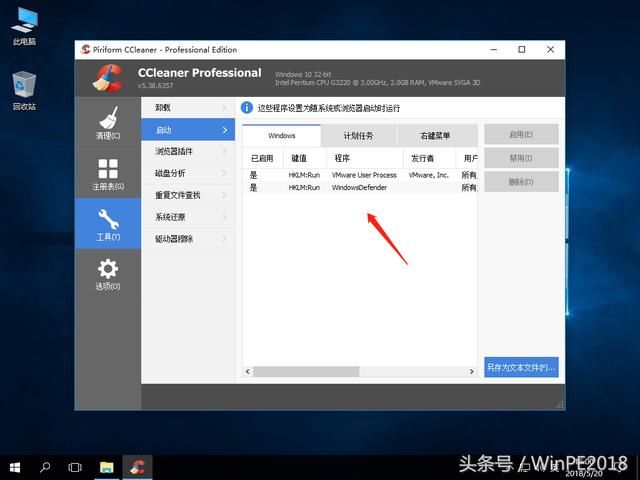640x480 pixels.
Task: Click the blue info icon above list
Action: point(247,108)
